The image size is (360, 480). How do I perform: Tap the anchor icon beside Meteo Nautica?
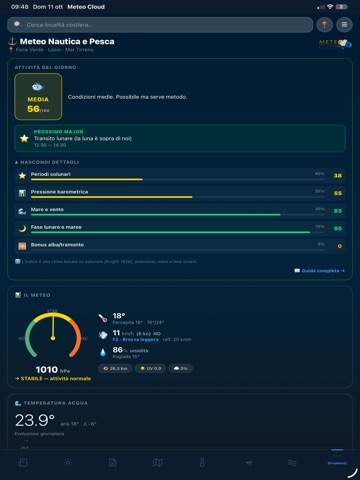tap(12, 41)
